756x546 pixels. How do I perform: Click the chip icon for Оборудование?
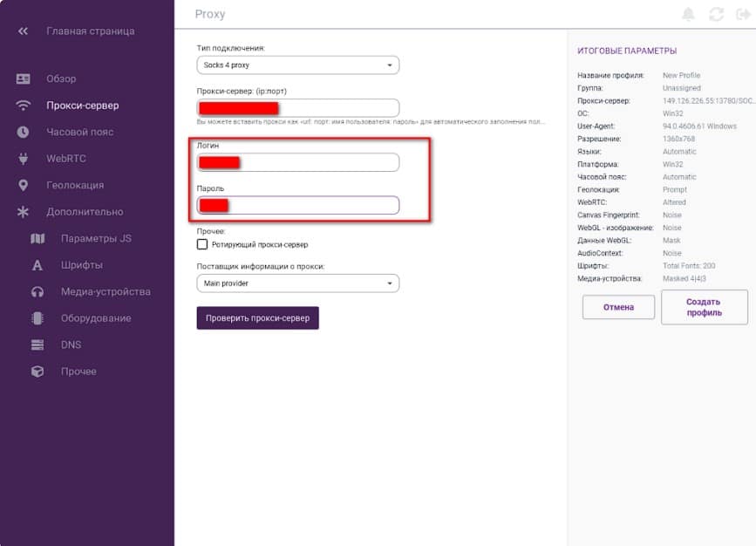37,318
